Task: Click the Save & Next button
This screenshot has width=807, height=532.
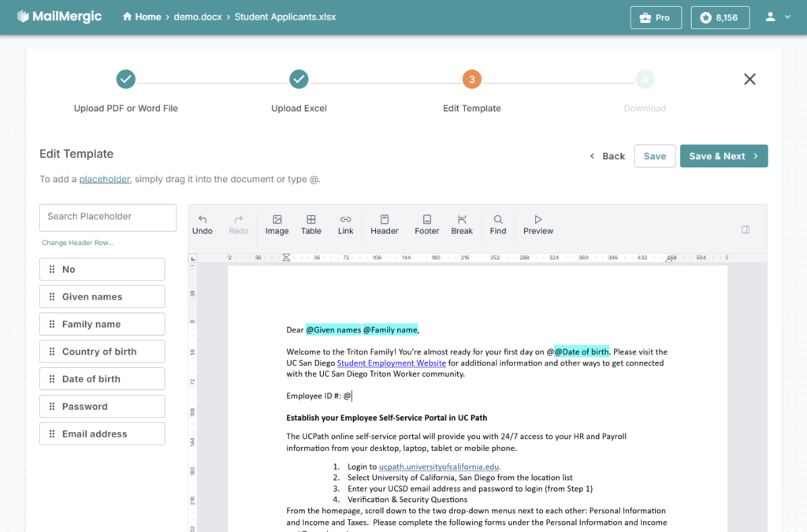Action: (x=723, y=156)
